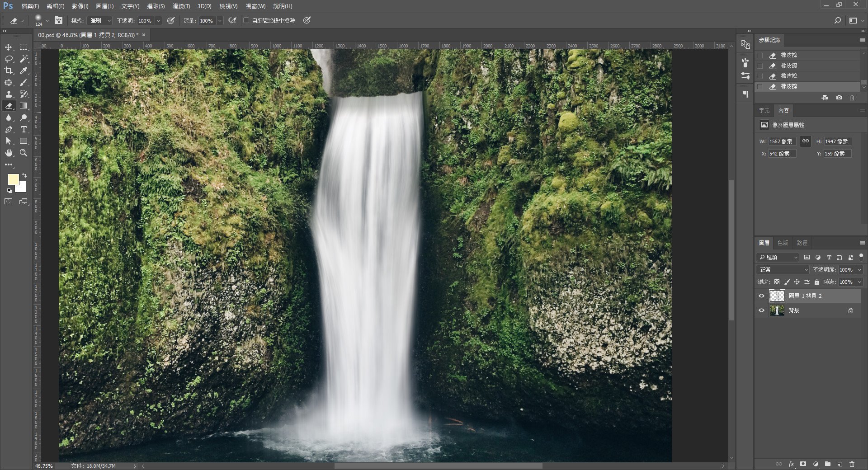This screenshot has height=470, width=868.
Task: Toggle link width and height
Action: [806, 141]
